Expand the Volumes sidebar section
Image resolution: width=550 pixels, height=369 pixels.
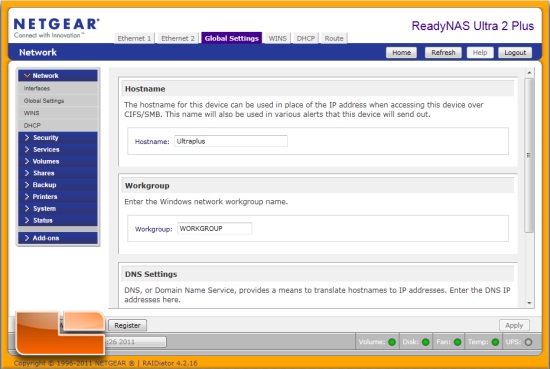point(58,161)
